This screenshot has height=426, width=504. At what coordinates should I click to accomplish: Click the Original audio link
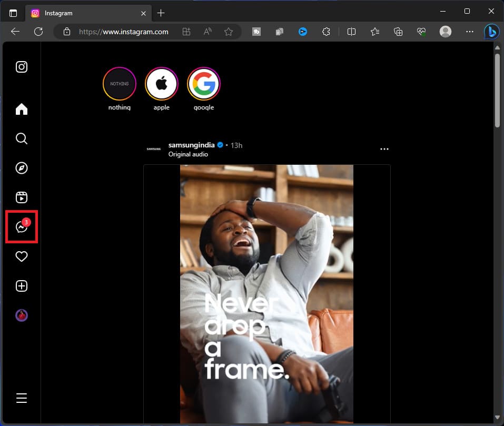[x=188, y=154]
